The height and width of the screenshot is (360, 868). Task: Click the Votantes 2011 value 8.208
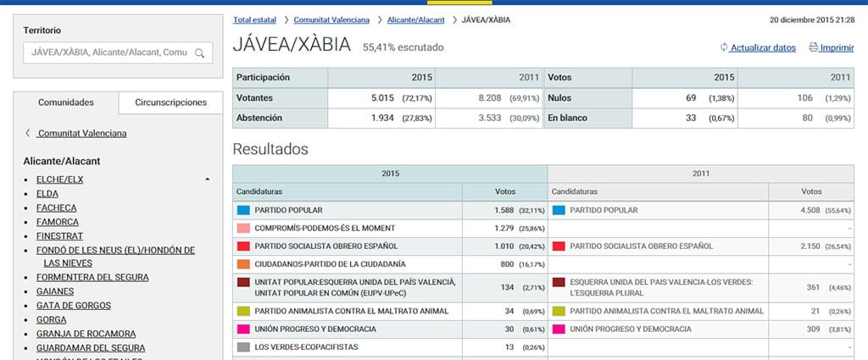point(490,98)
